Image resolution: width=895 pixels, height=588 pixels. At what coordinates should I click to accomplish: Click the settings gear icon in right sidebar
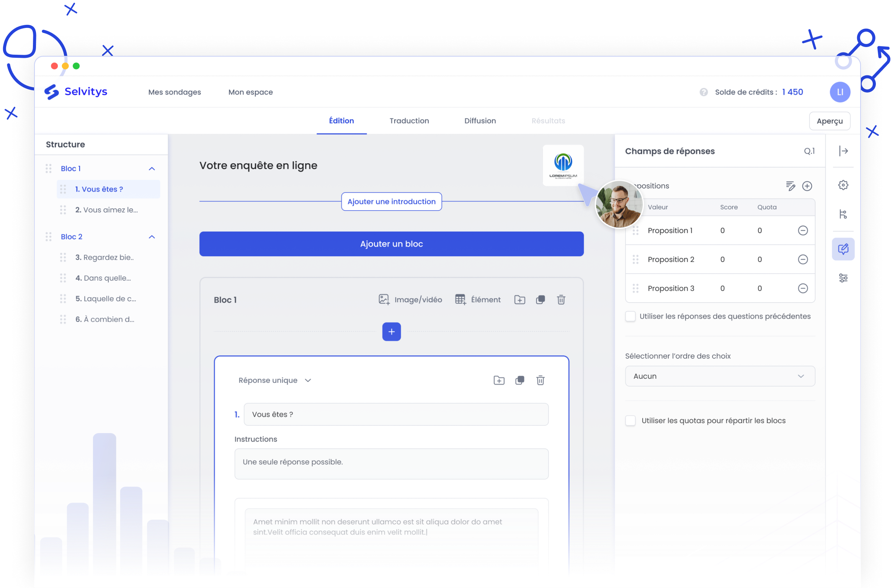coord(843,186)
